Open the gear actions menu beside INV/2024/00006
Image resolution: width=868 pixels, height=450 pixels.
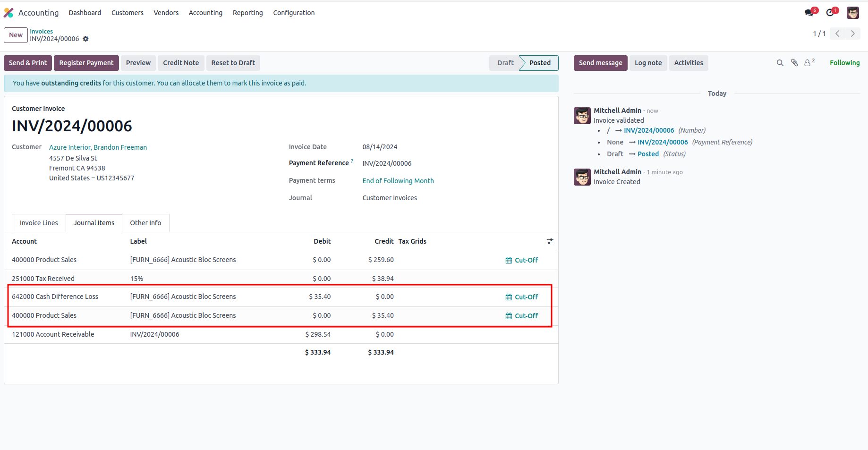(x=85, y=39)
